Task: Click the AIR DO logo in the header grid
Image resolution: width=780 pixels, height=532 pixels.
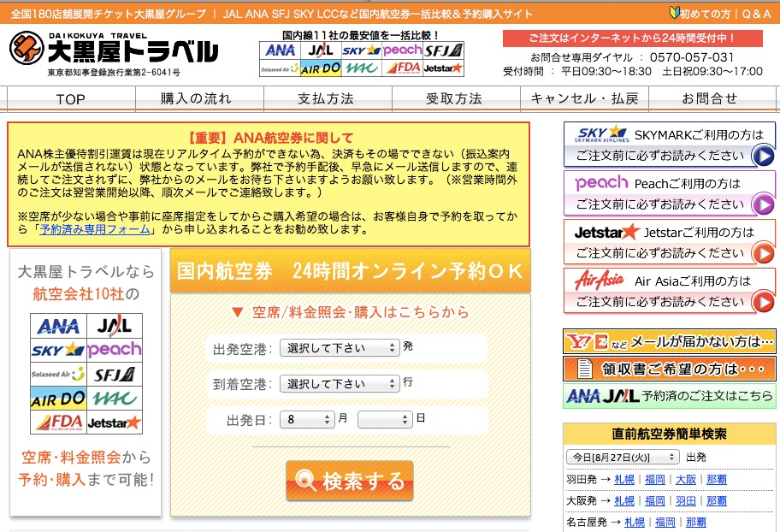Action: click(320, 68)
